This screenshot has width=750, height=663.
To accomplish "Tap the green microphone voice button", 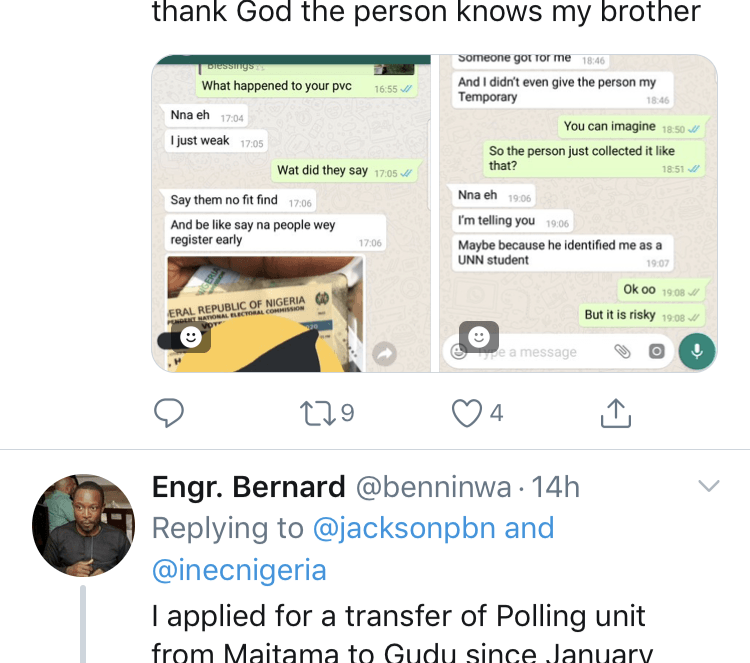I will [697, 352].
